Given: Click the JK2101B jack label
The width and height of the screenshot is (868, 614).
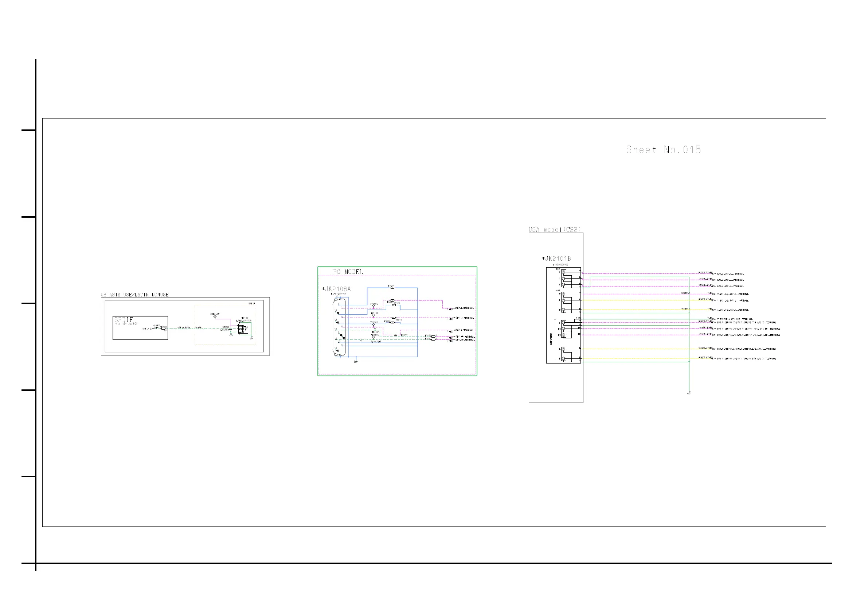Looking at the screenshot, I should click(x=556, y=259).
